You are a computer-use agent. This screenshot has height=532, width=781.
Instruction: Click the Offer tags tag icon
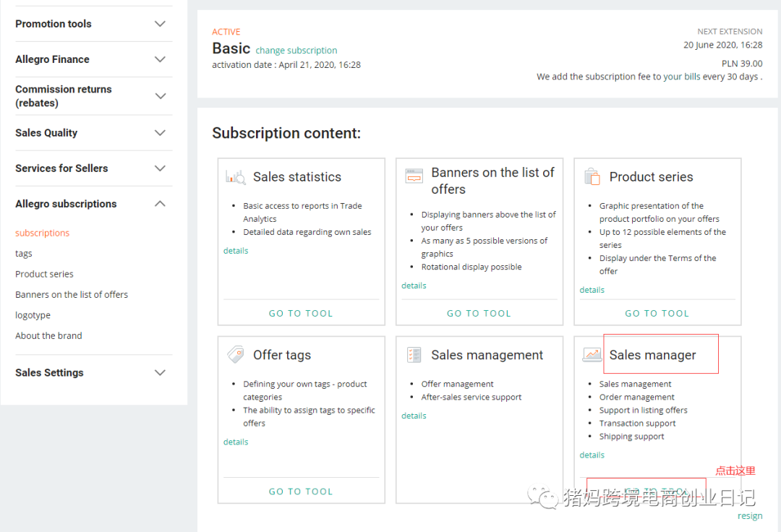[236, 354]
